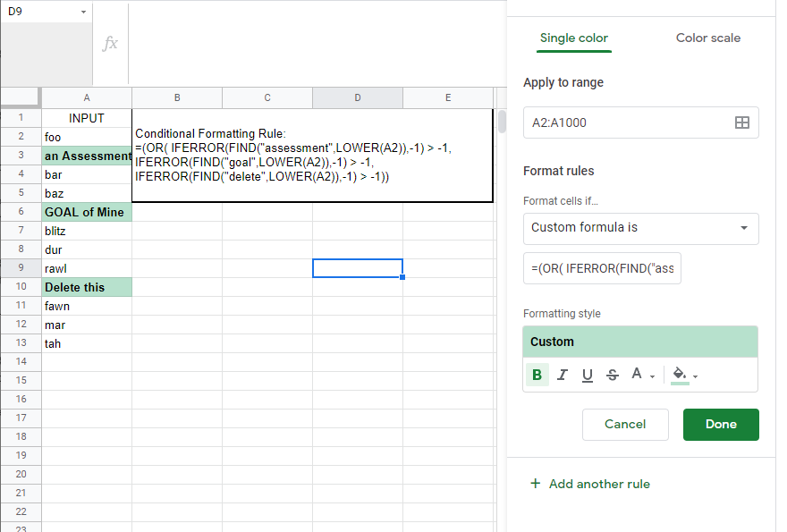The height and width of the screenshot is (532, 787).
Task: Select column D header
Action: (x=358, y=97)
